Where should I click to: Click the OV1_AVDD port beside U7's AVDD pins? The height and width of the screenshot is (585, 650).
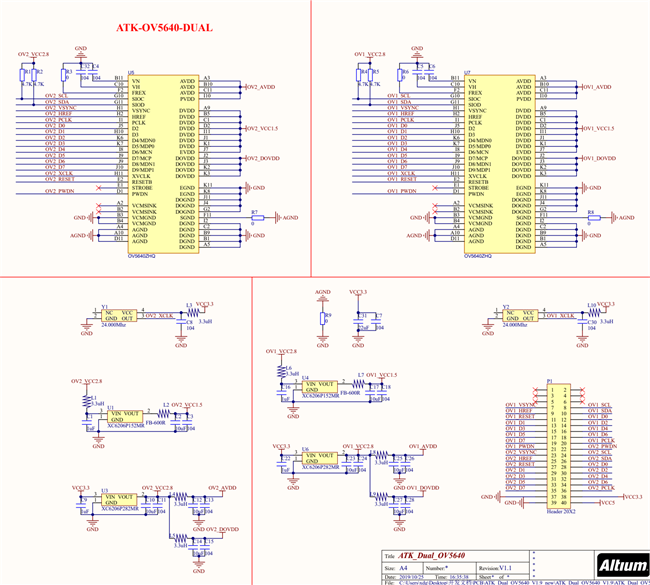pos(597,87)
